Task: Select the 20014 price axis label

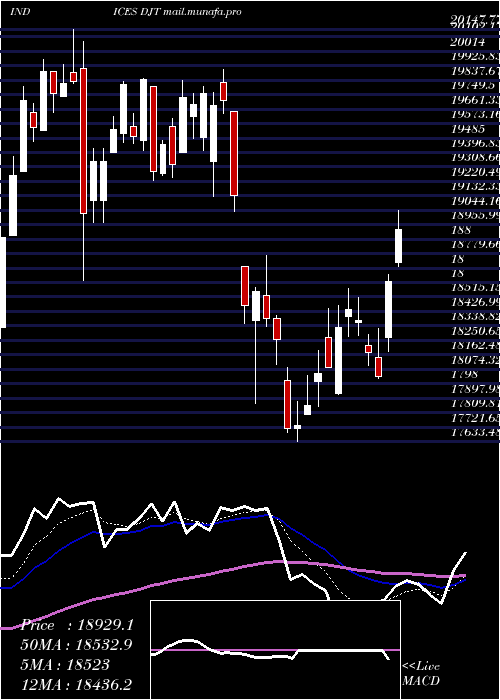Action: [x=468, y=42]
